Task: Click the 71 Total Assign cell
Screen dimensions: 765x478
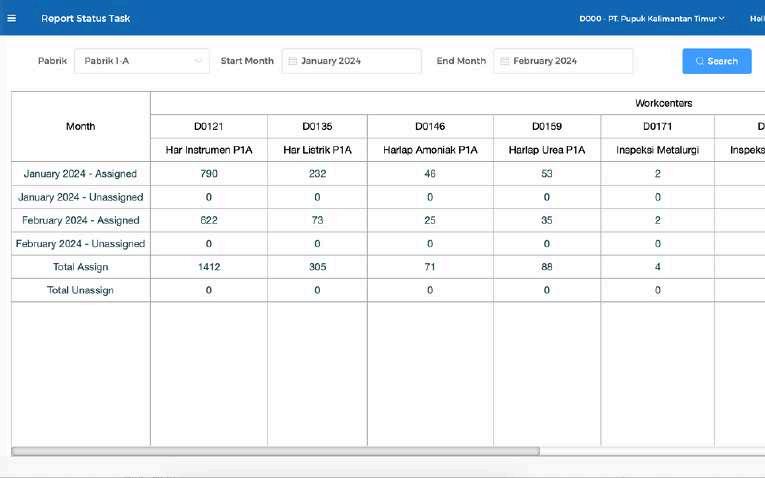Action: (430, 267)
